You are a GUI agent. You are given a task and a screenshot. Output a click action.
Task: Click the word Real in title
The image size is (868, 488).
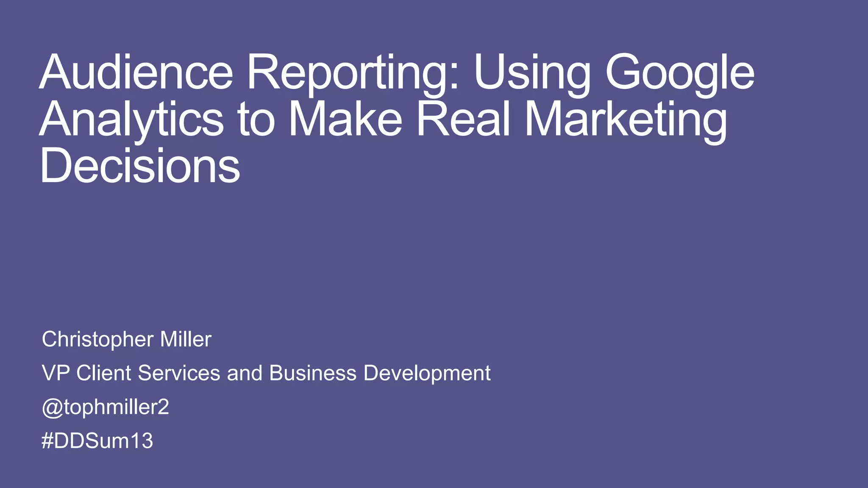tap(463, 119)
